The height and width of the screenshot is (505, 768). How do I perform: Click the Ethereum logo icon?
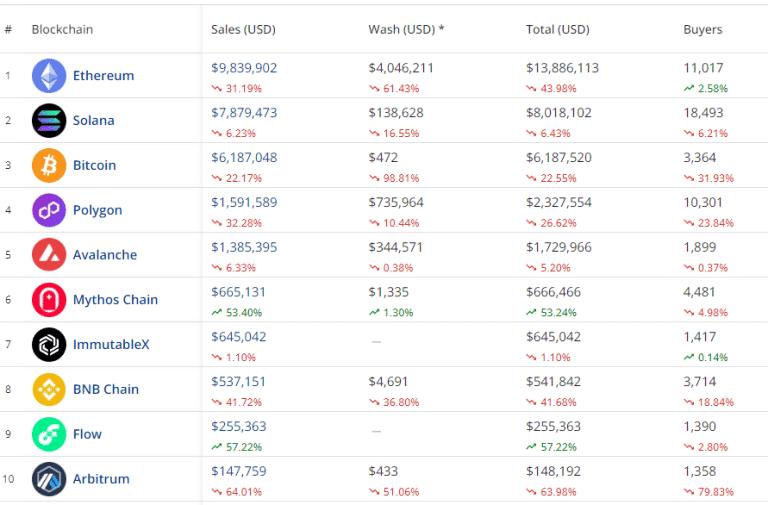click(x=49, y=76)
